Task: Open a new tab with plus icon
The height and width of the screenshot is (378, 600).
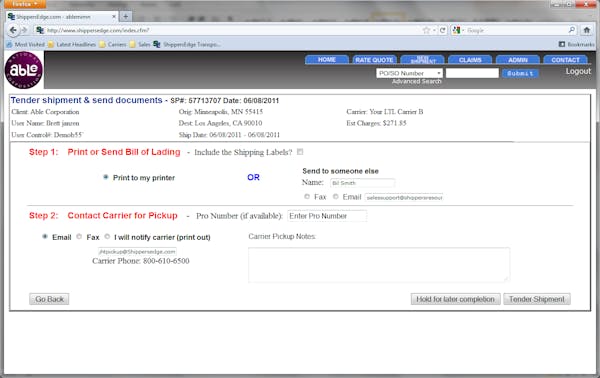Action: [x=126, y=16]
